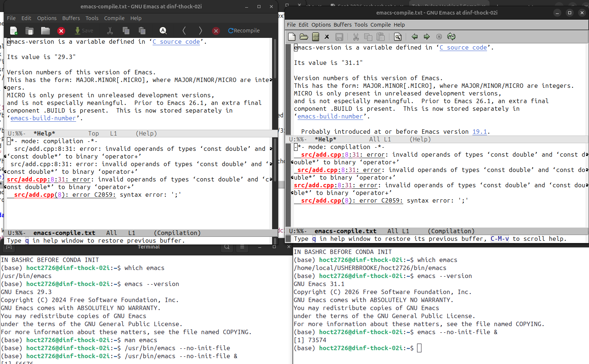
Task: Click new-tab icon in left Terminal titlebar
Action: [9, 247]
